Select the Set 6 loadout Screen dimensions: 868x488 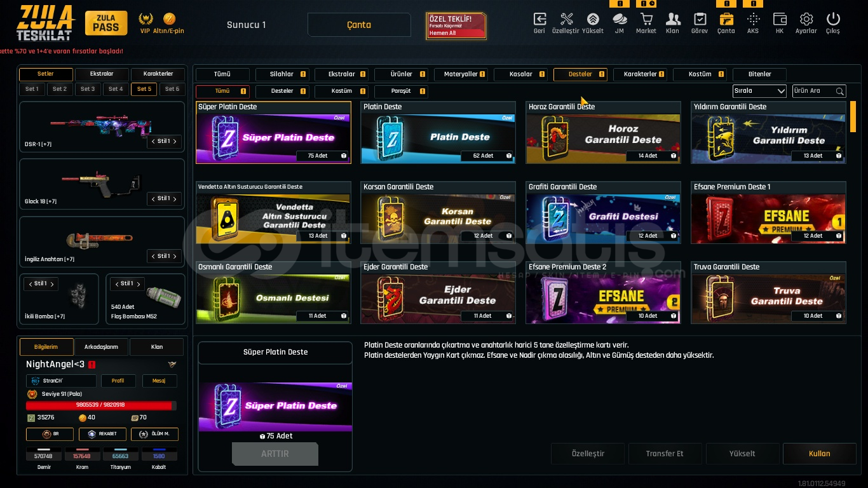[172, 89]
